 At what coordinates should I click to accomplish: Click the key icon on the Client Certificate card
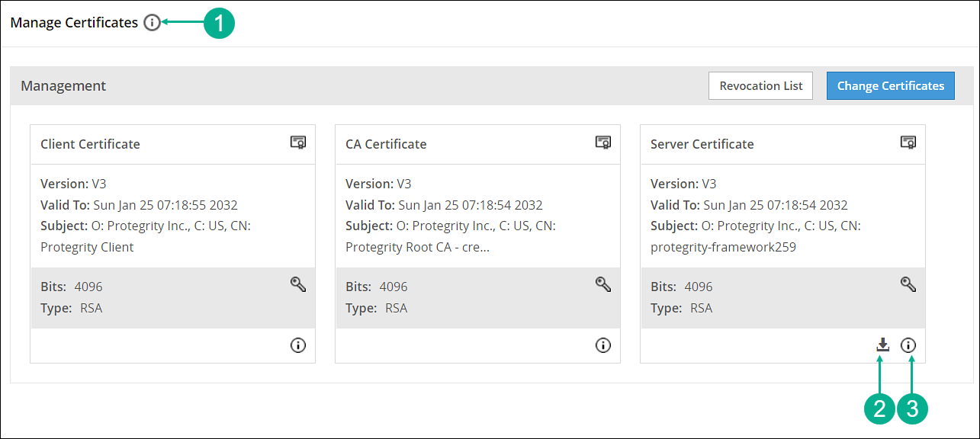297,284
